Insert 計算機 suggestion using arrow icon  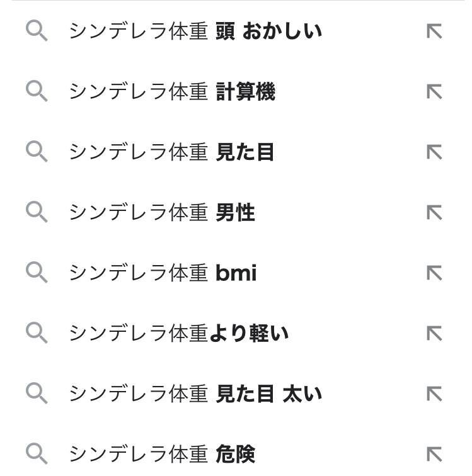(x=434, y=92)
